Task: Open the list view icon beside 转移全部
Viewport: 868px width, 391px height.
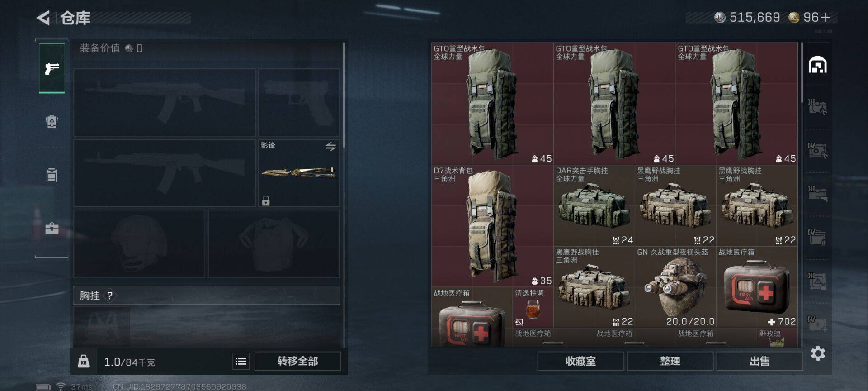Action: [x=241, y=361]
